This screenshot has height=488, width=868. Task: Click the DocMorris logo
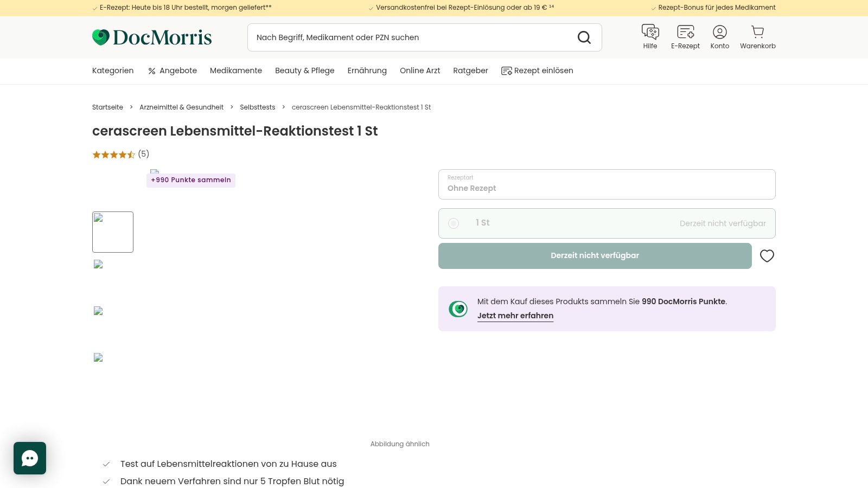[x=152, y=37]
